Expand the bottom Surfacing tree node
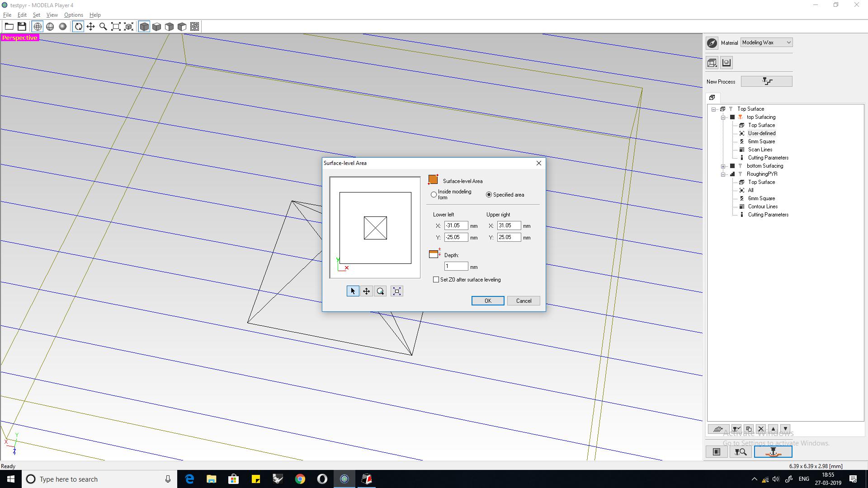868x488 pixels. 723,166
